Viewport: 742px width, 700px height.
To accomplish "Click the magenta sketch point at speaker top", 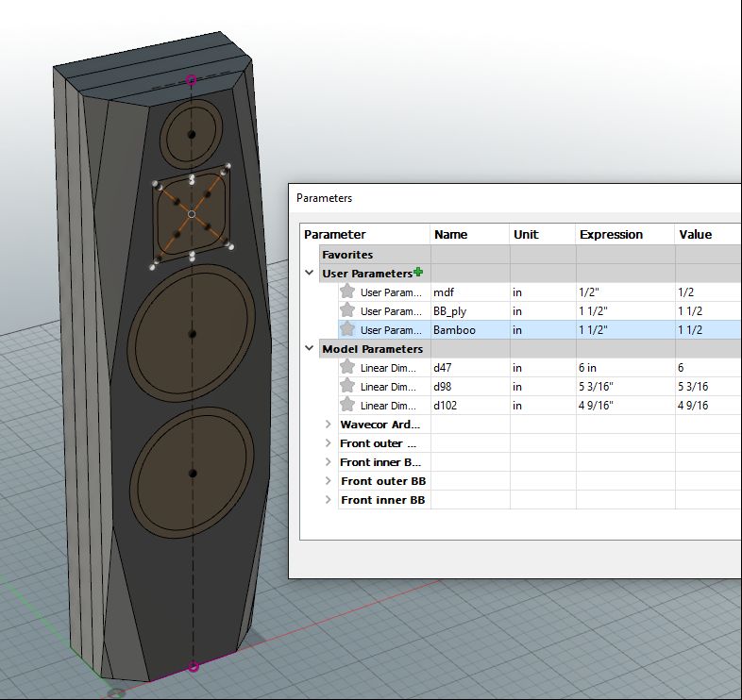I will (191, 80).
